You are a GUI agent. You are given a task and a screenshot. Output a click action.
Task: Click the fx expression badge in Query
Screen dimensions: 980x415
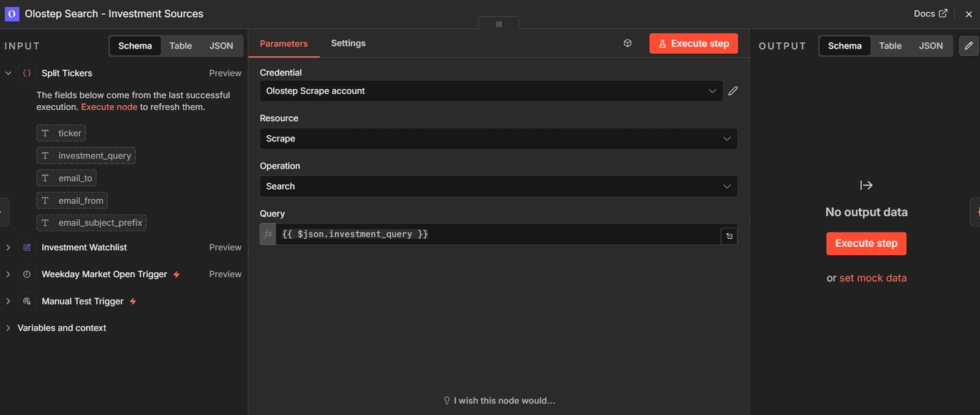pyautogui.click(x=268, y=234)
